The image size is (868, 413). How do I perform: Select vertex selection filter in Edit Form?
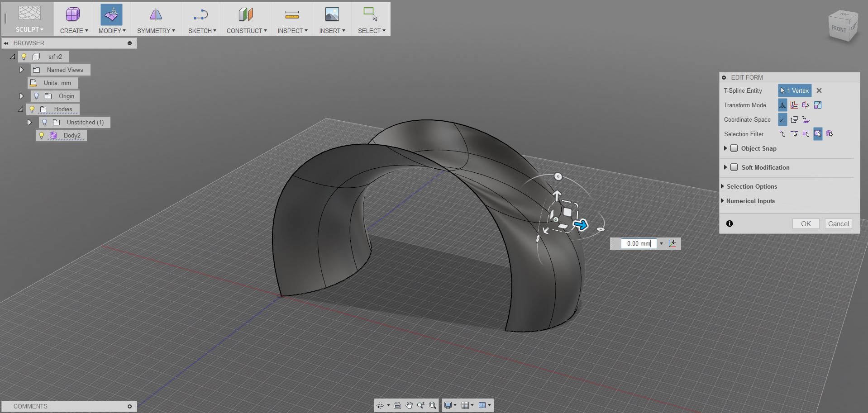(x=783, y=134)
